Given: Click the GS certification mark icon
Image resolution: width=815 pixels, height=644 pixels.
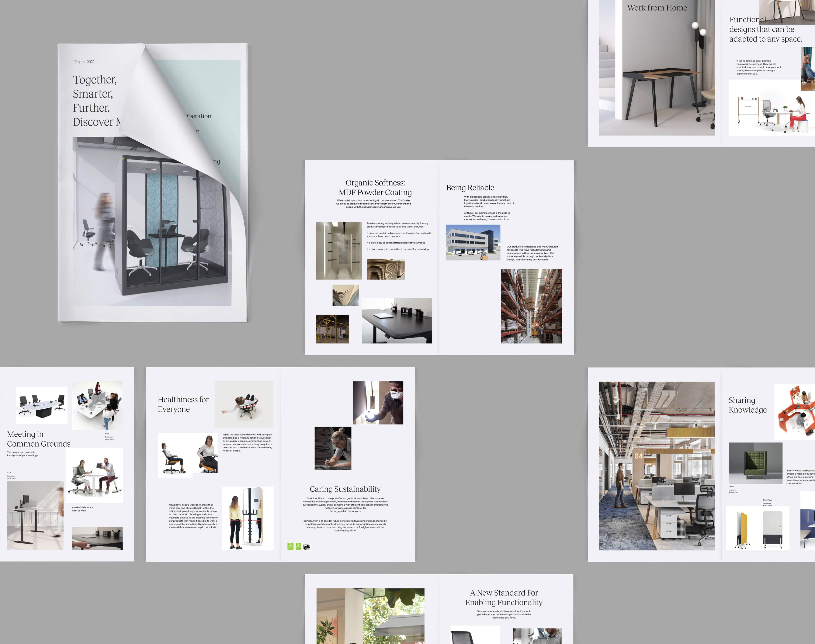Looking at the screenshot, I should point(307,547).
